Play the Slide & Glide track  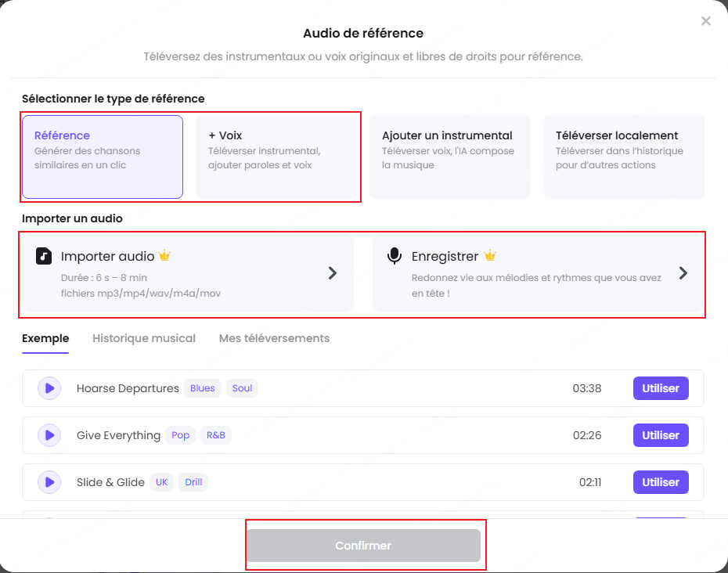coord(49,482)
